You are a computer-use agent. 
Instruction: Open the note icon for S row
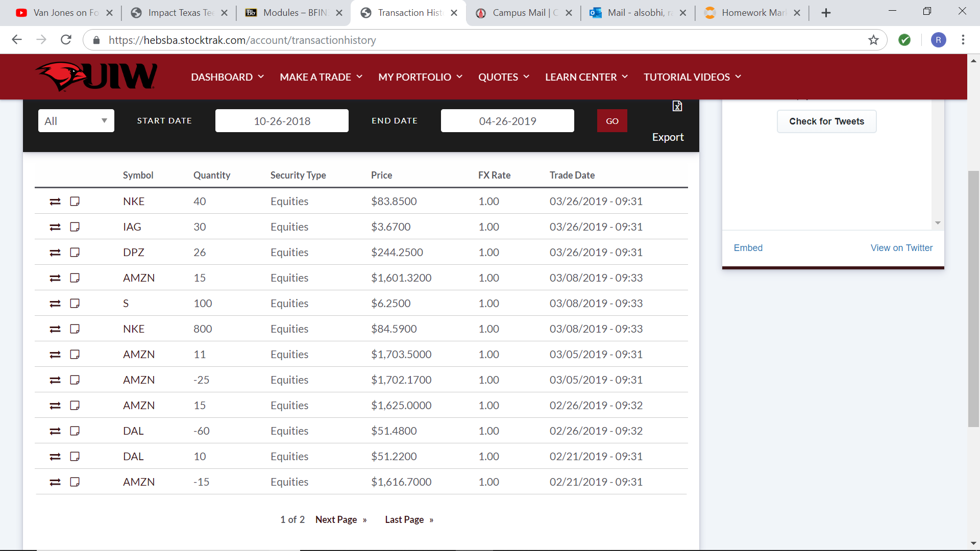pyautogui.click(x=75, y=304)
